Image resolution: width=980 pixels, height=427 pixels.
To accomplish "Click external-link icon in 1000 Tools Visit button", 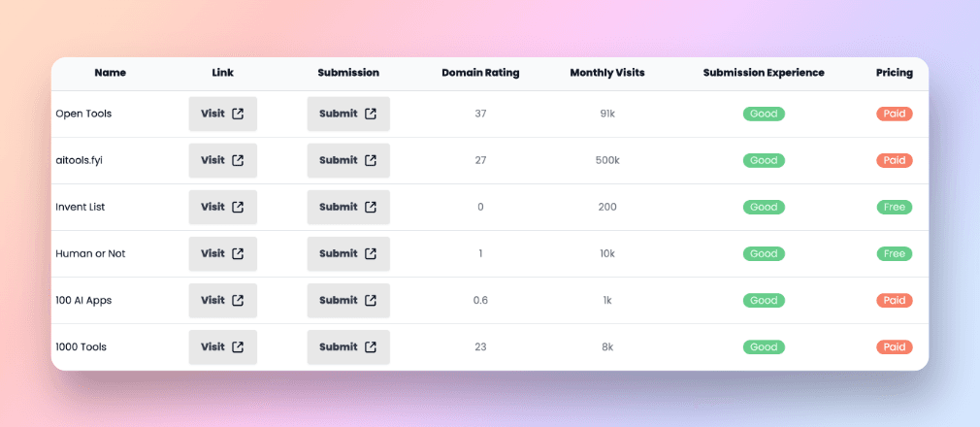I will tap(238, 347).
